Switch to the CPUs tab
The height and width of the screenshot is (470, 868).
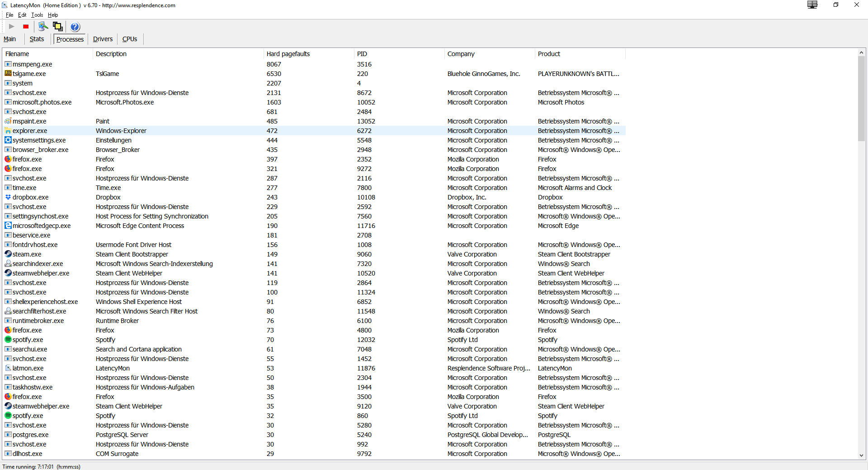[130, 39]
